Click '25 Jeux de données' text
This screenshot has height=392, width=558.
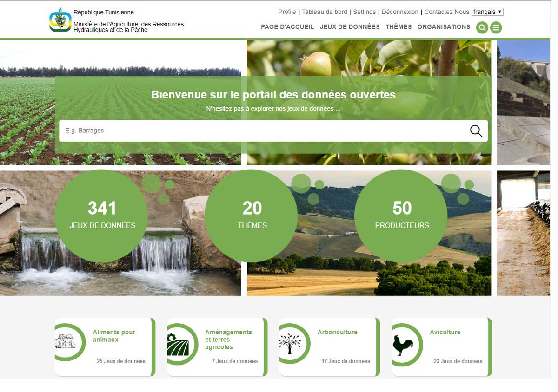[121, 361]
